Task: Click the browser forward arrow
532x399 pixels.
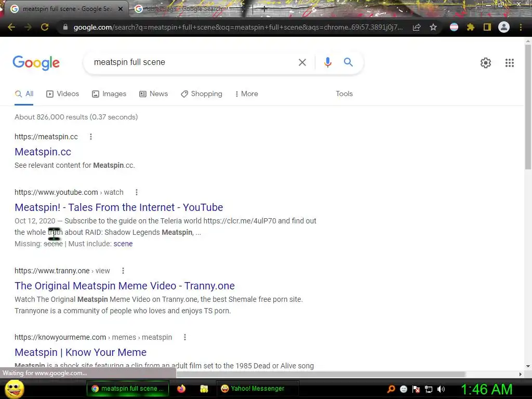Action: 28,27
